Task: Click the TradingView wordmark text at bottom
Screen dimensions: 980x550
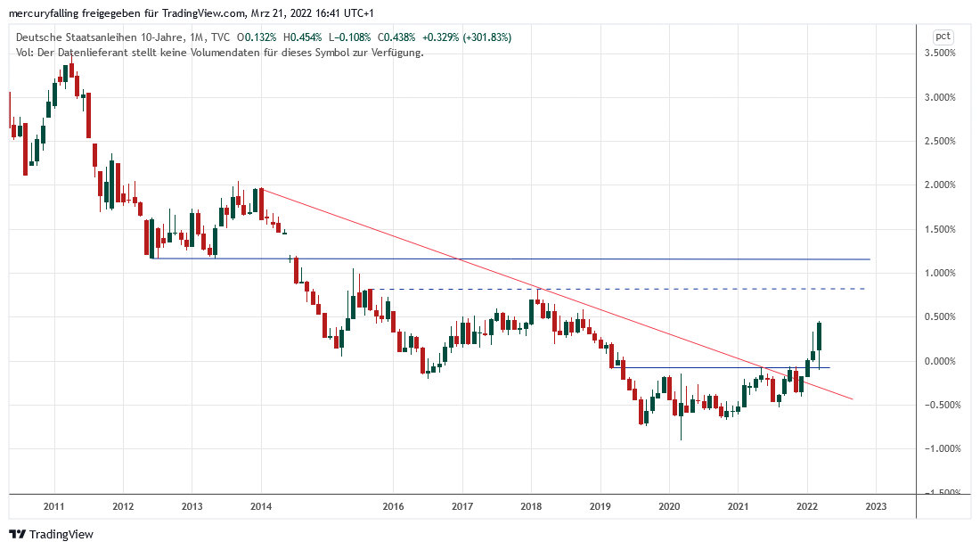Action: tap(61, 535)
